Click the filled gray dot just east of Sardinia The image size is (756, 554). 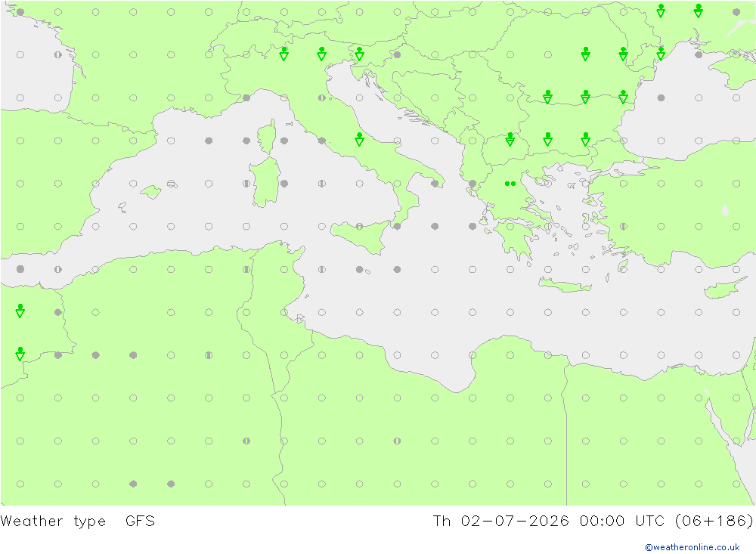coord(284,184)
